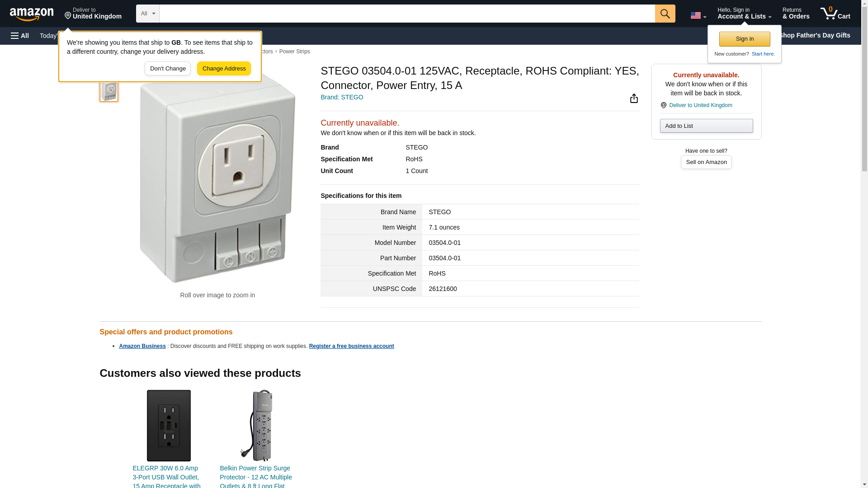The width and height of the screenshot is (868, 488).
Task: Click the share icon
Action: (x=634, y=99)
